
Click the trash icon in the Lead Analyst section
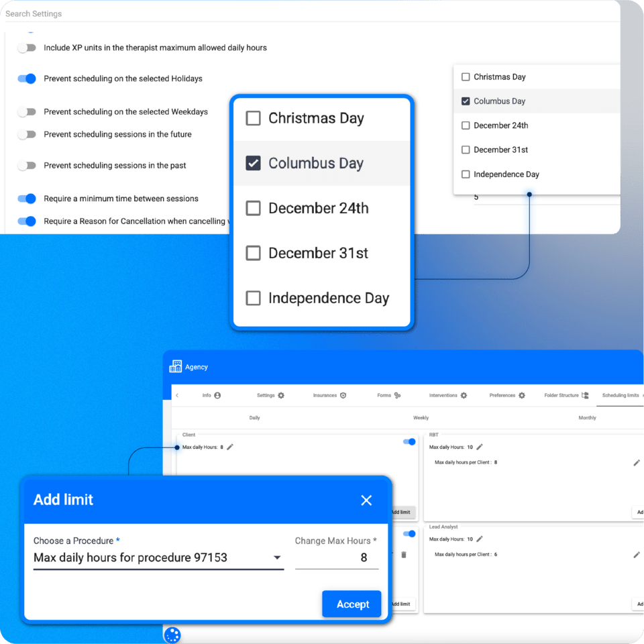point(404,554)
